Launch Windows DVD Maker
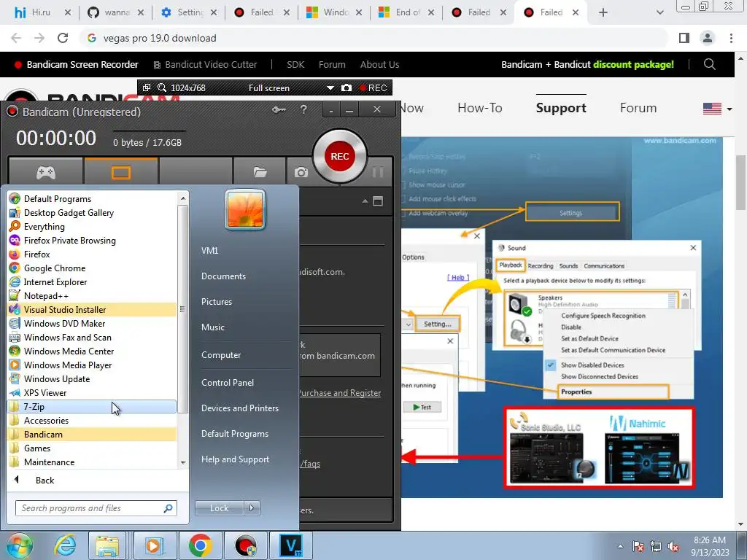 [93, 323]
